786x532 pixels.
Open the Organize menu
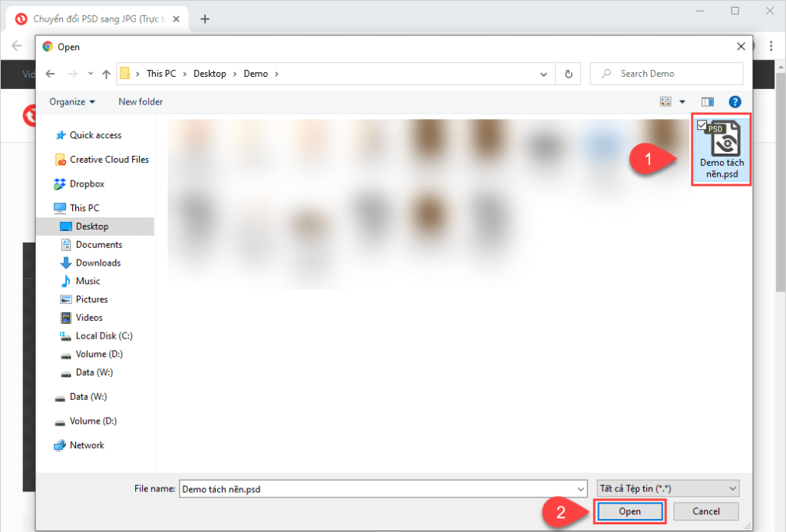72,101
